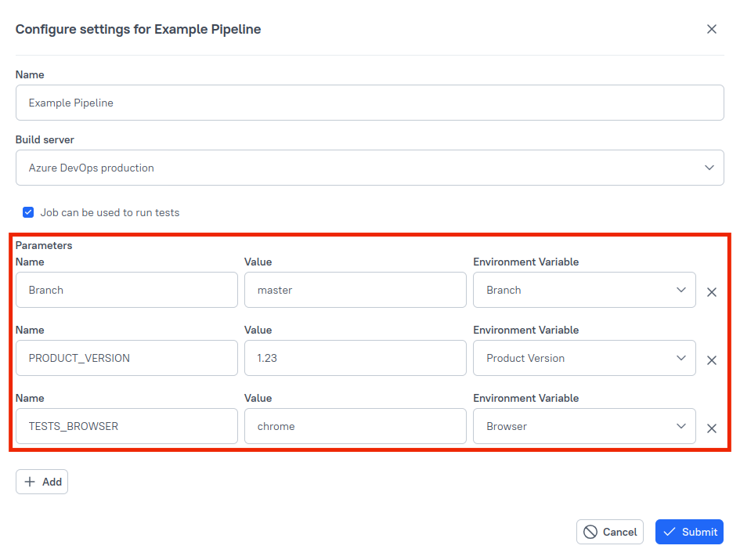Expand the Browser environment variable dropdown
The height and width of the screenshot is (560, 740).
click(x=584, y=426)
